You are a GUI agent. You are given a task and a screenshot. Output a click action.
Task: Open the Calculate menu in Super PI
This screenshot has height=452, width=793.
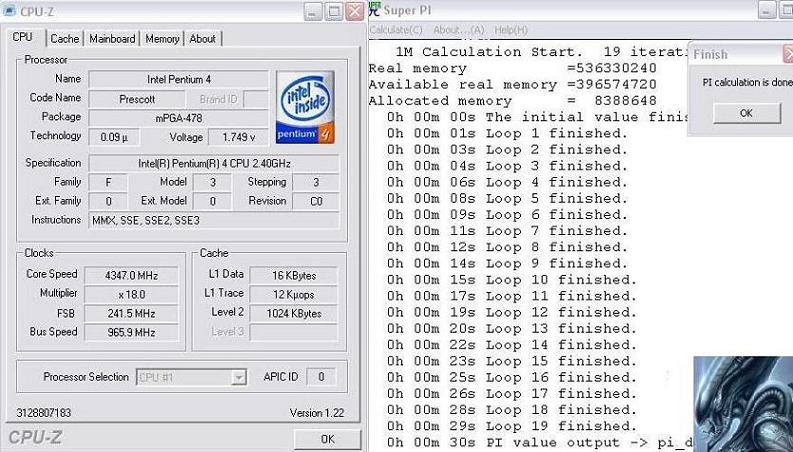(397, 30)
